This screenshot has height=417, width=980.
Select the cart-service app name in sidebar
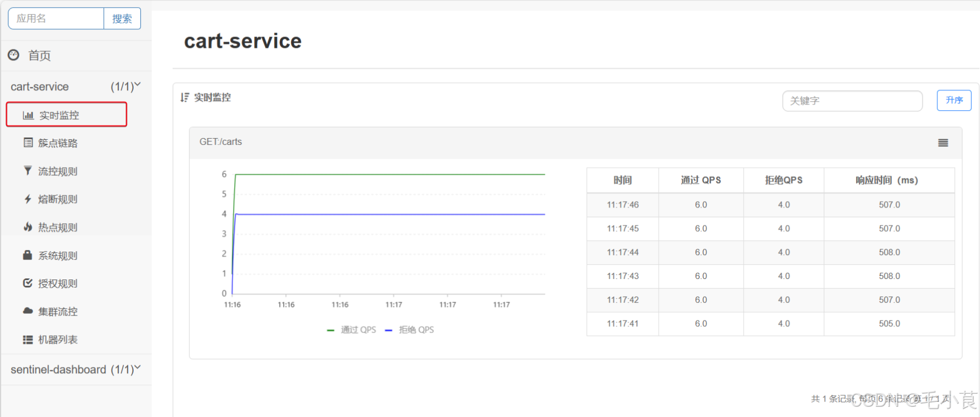tap(40, 86)
